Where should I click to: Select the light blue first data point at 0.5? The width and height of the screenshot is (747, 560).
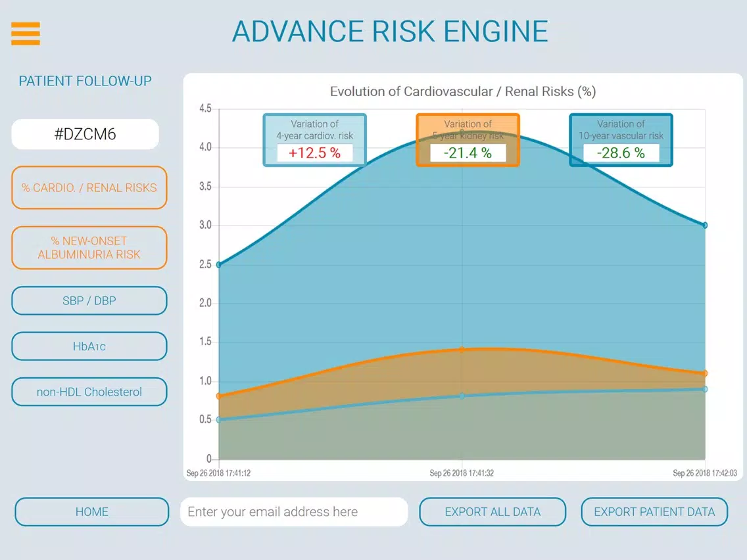click(219, 419)
